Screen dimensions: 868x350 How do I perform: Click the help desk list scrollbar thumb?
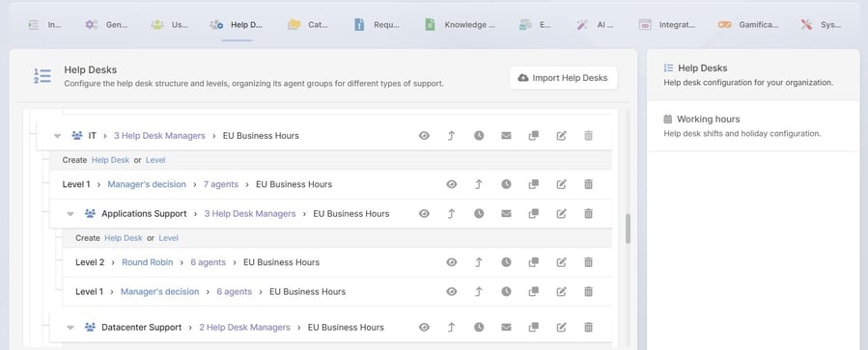coord(628,229)
